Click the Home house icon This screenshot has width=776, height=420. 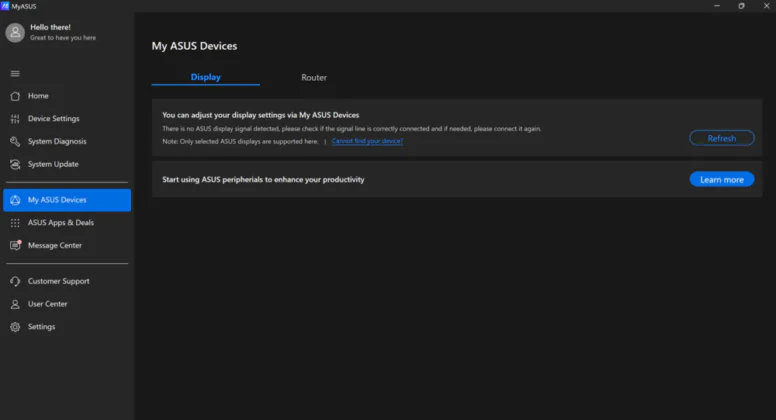15,96
